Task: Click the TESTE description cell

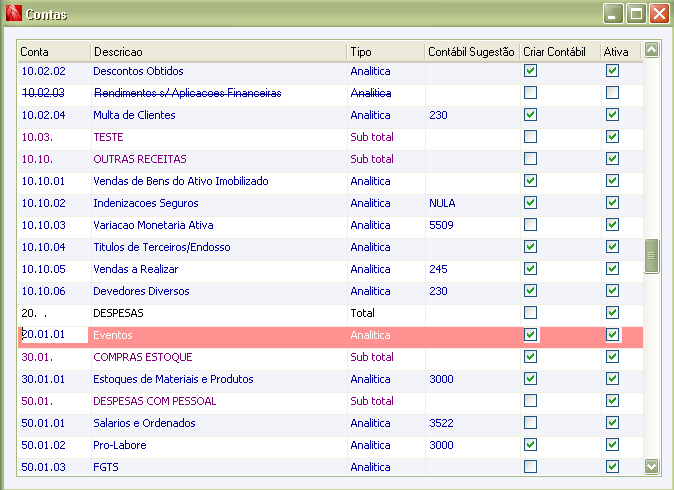Action: pos(108,137)
